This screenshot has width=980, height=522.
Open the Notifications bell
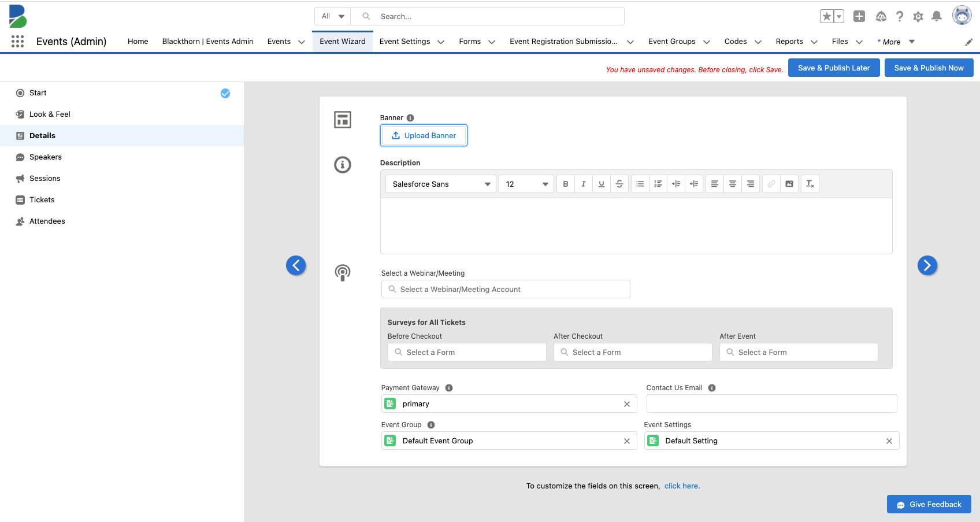point(937,16)
